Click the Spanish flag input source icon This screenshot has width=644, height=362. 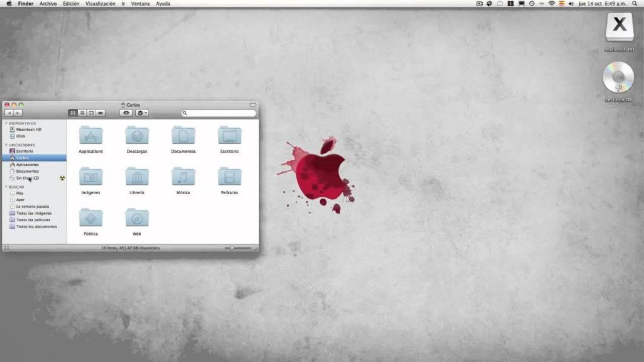point(562,4)
